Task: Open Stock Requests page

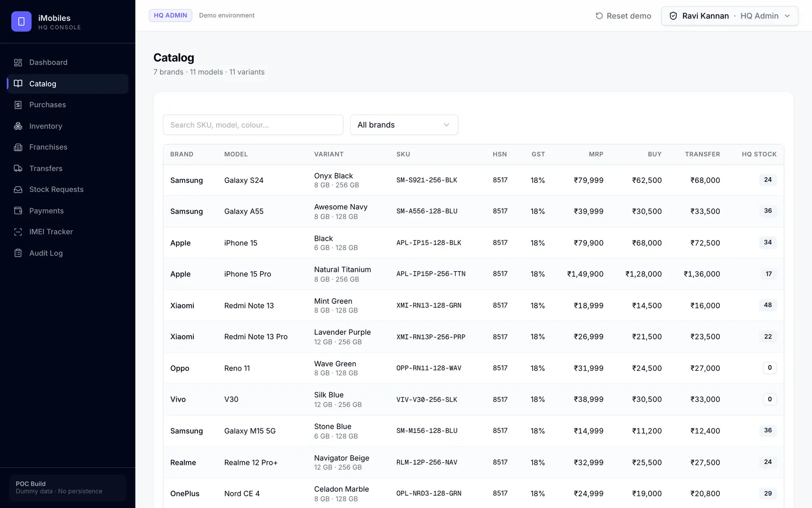Action: [67, 189]
